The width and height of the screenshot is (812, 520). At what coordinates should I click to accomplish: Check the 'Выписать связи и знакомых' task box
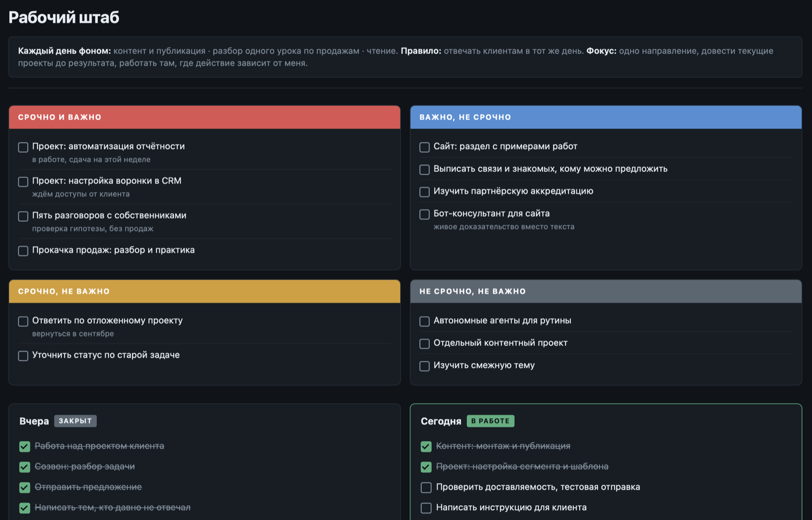coord(425,170)
